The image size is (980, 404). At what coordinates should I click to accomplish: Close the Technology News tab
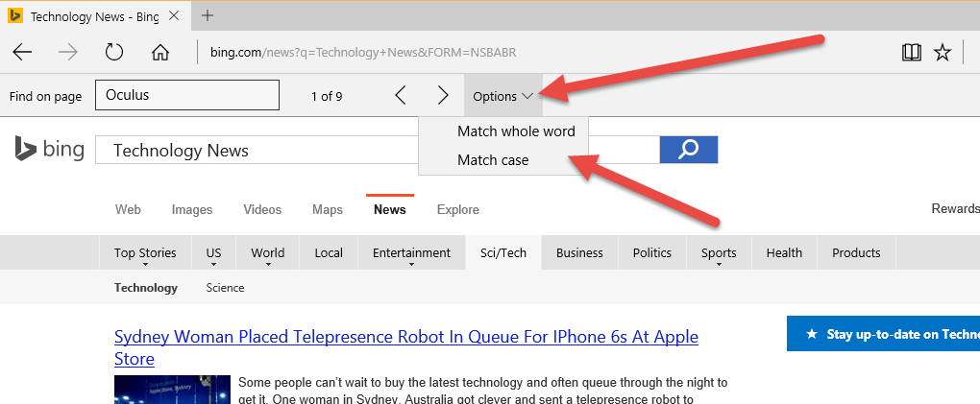174,16
